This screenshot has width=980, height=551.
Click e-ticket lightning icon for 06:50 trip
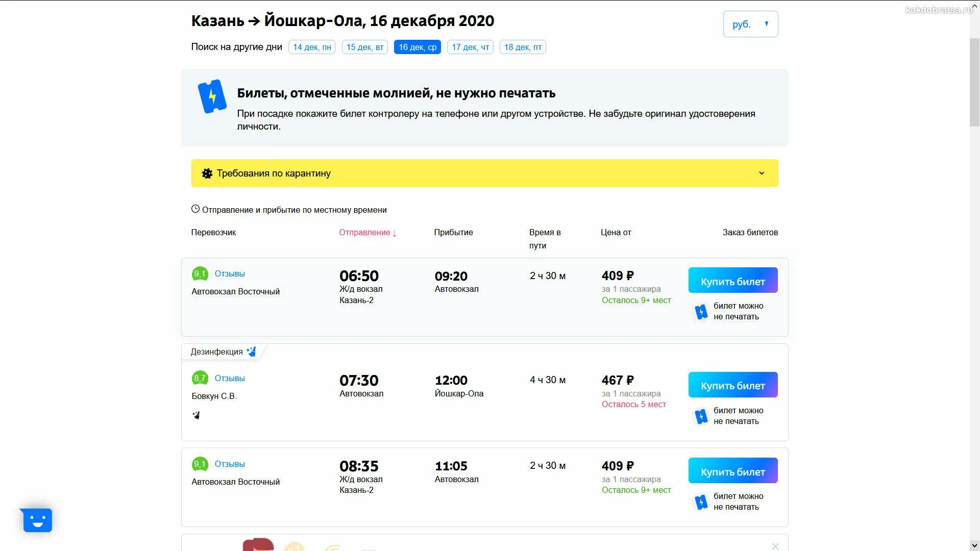click(x=701, y=312)
